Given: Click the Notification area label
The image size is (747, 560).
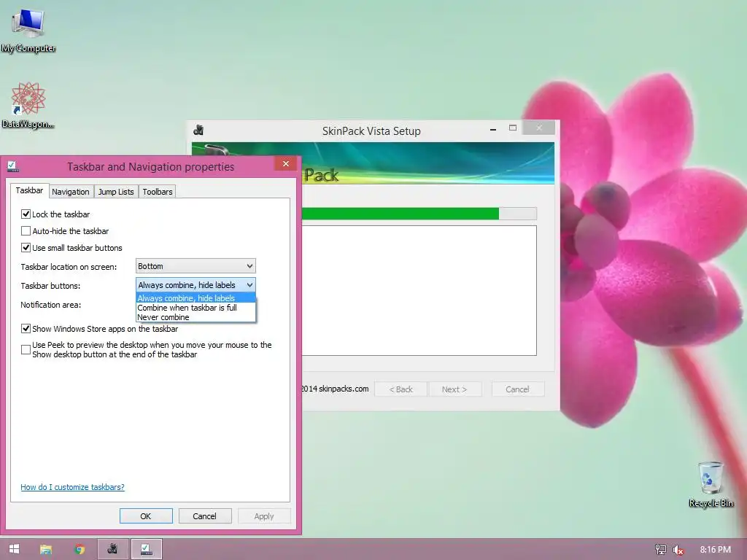Looking at the screenshot, I should point(51,305).
